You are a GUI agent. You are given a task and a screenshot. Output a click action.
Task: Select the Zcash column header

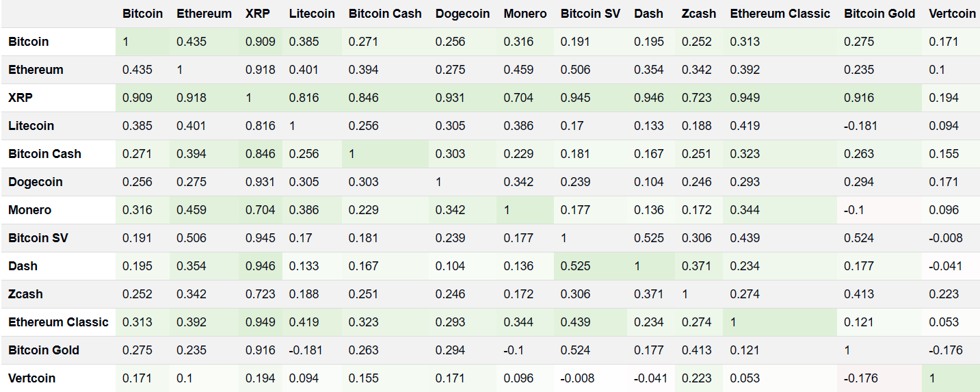pos(699,14)
